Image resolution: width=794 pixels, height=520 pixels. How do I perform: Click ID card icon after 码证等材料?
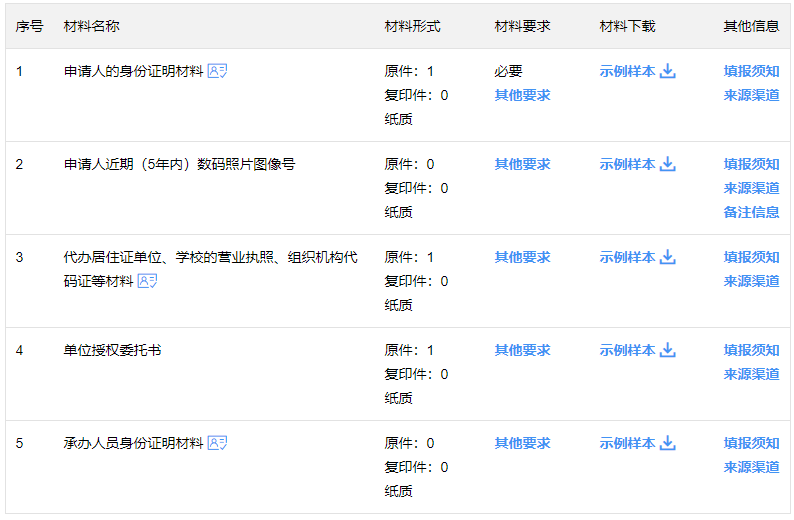[x=147, y=281]
